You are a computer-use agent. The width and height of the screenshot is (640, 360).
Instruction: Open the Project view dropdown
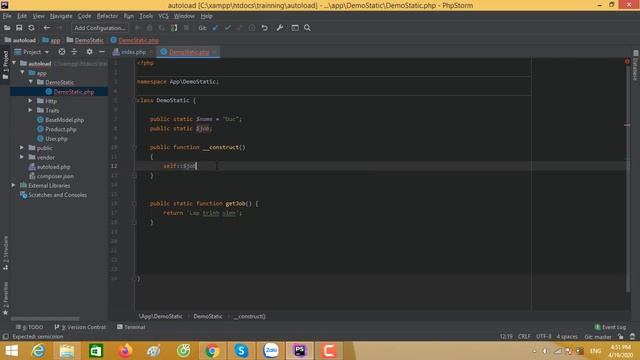[32, 52]
